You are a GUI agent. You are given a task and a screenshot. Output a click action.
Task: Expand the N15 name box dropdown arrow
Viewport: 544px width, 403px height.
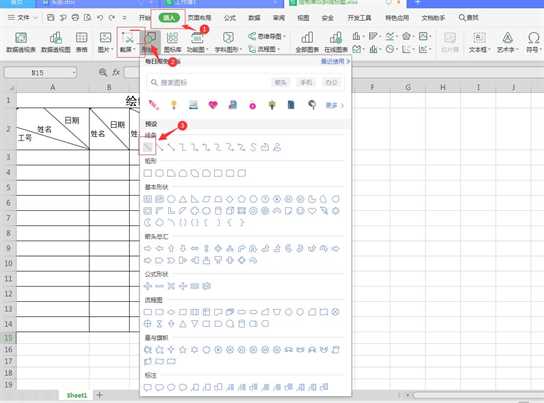click(74, 73)
